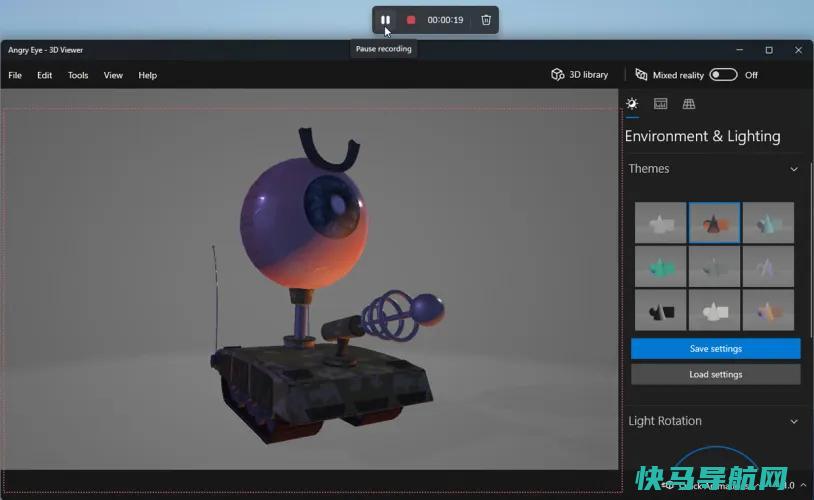Pause the screen recording
The image size is (814, 500).
click(385, 20)
